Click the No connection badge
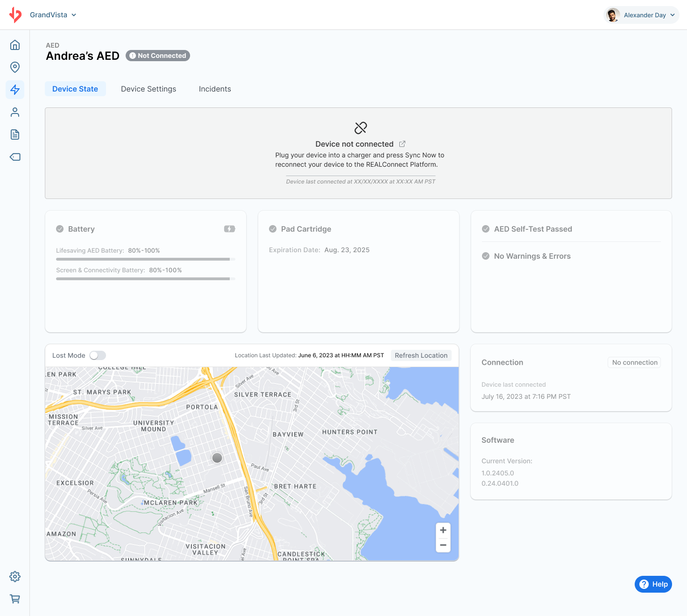 point(635,362)
